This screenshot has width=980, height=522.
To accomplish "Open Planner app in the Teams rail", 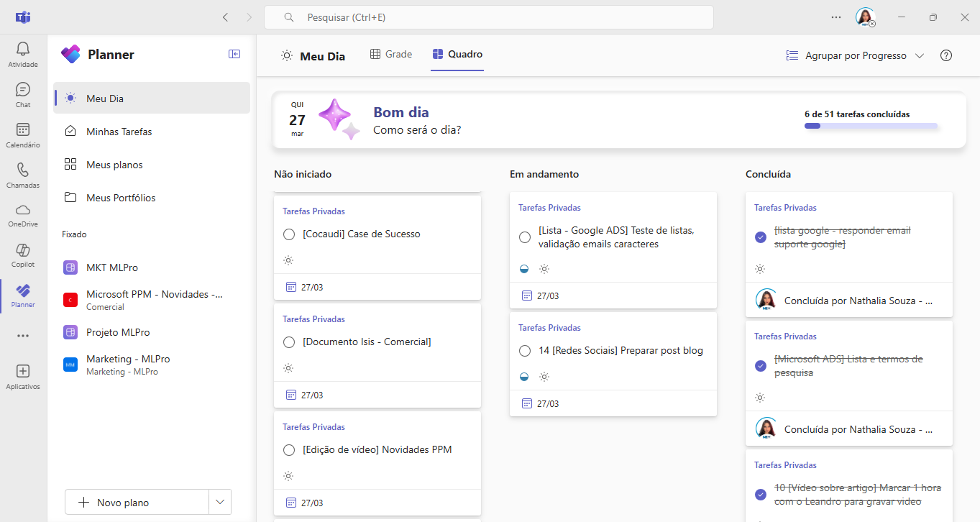I will [x=23, y=296].
